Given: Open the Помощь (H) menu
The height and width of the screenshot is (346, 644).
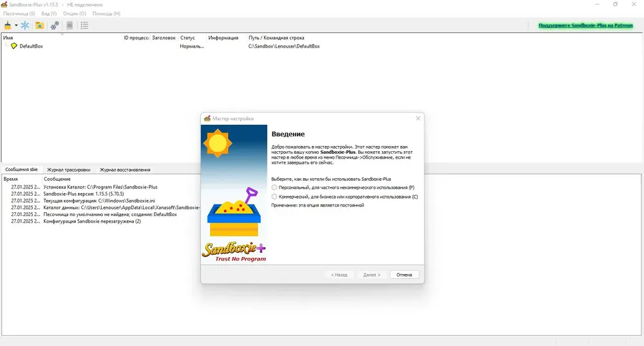Looking at the screenshot, I should (106, 14).
